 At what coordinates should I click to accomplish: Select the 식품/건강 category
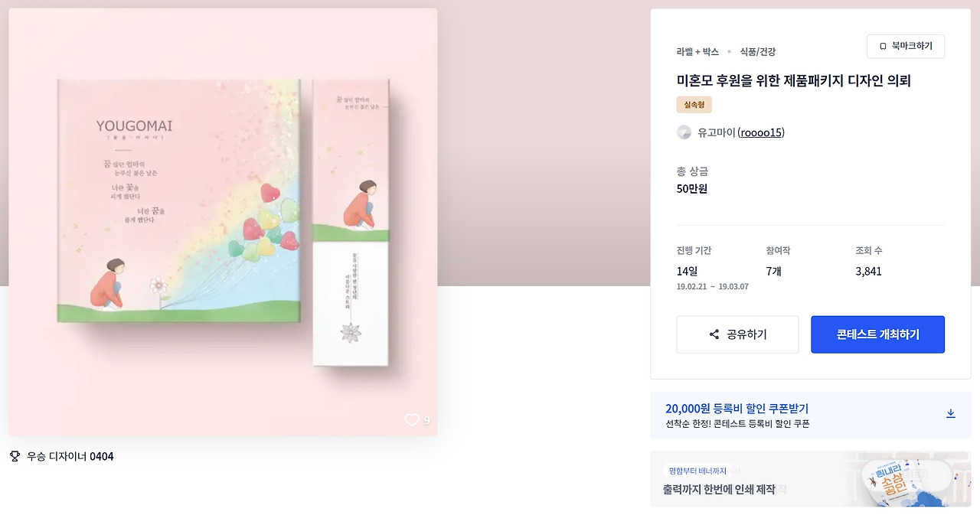(758, 52)
